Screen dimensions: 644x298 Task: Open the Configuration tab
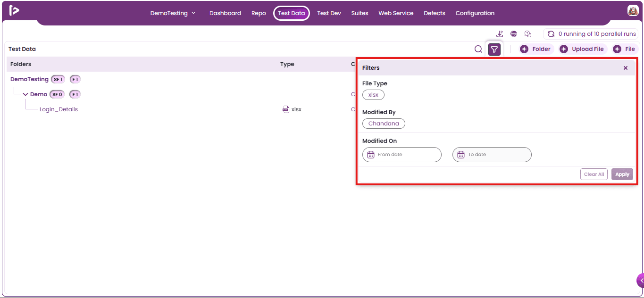(475, 13)
